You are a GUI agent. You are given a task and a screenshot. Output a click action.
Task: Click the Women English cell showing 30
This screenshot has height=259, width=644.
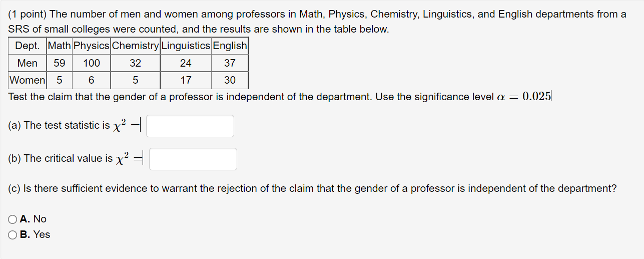point(230,80)
